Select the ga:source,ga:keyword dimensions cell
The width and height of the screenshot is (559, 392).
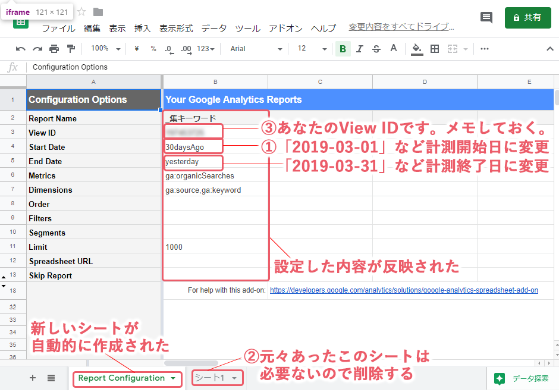(215, 190)
